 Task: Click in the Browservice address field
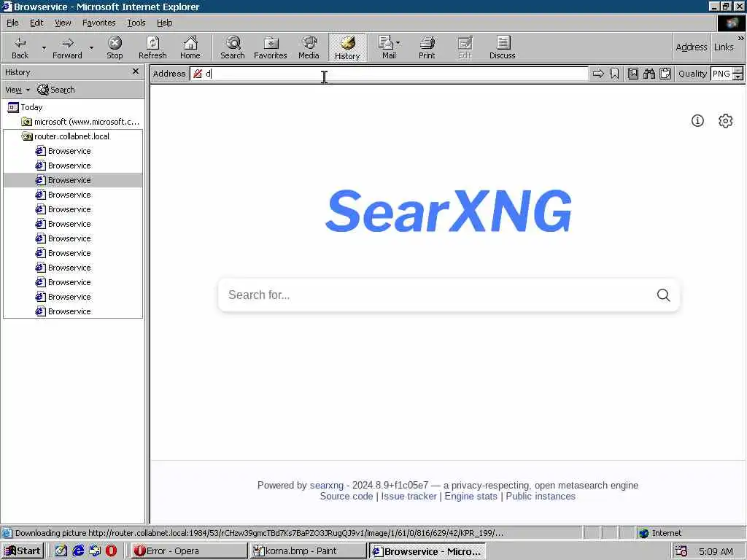[389, 74]
